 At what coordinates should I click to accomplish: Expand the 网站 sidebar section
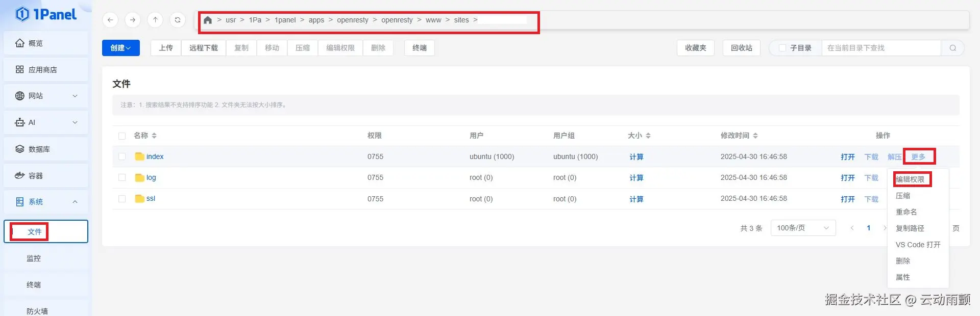pos(46,96)
